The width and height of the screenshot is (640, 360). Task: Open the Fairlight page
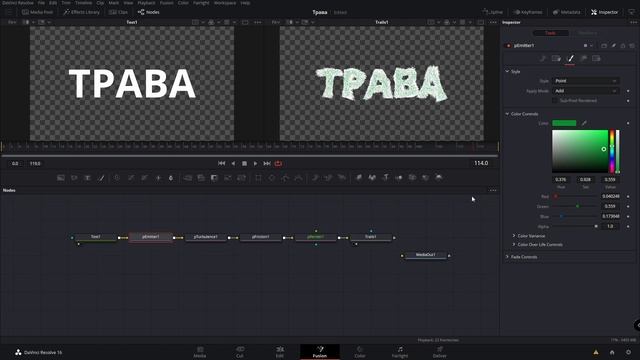coord(400,352)
